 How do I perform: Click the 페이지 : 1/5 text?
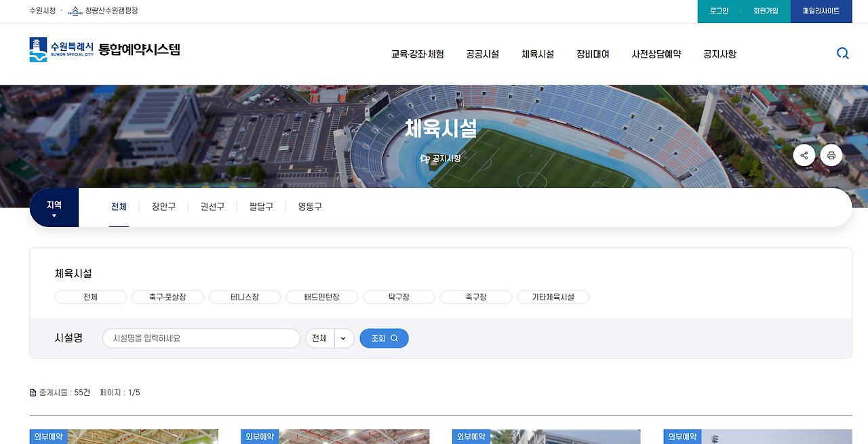120,392
